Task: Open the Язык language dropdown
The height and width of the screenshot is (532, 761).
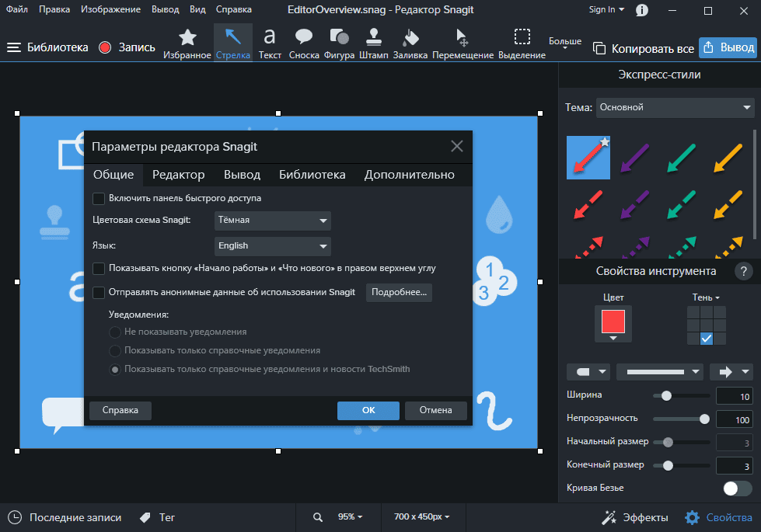Action: pos(272,245)
